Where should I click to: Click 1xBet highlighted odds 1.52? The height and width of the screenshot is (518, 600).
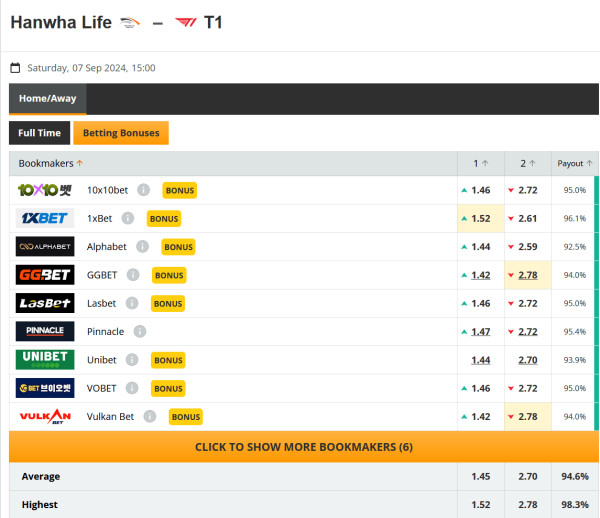481,218
